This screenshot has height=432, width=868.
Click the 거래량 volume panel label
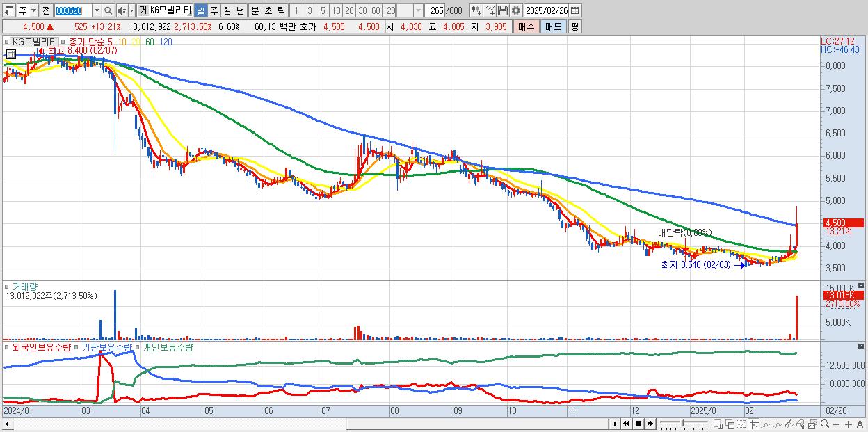(x=25, y=286)
